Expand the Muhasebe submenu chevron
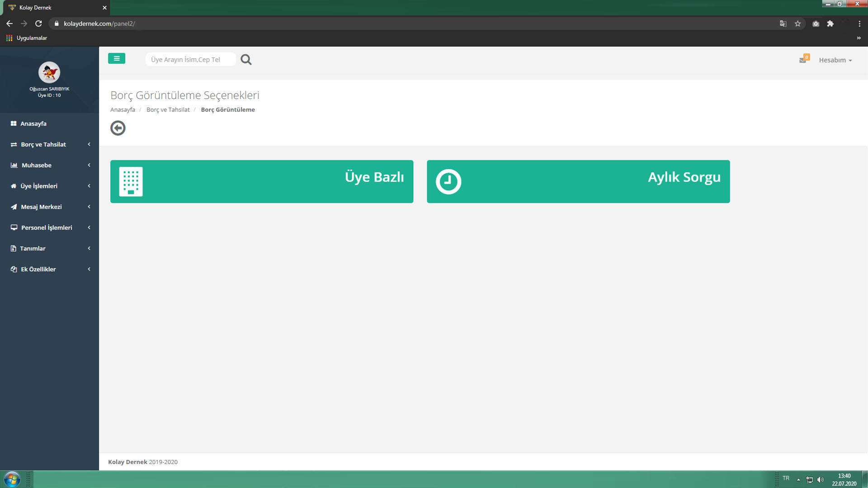This screenshot has width=868, height=488. [x=89, y=165]
